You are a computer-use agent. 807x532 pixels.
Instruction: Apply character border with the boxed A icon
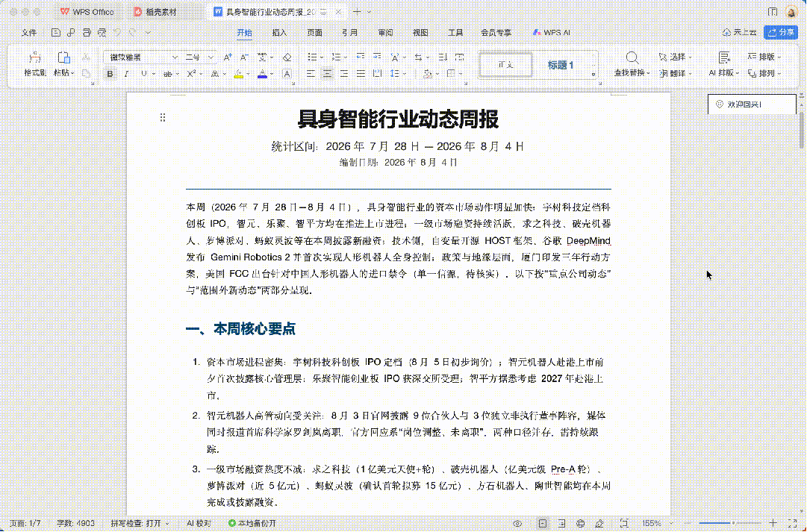click(x=287, y=74)
